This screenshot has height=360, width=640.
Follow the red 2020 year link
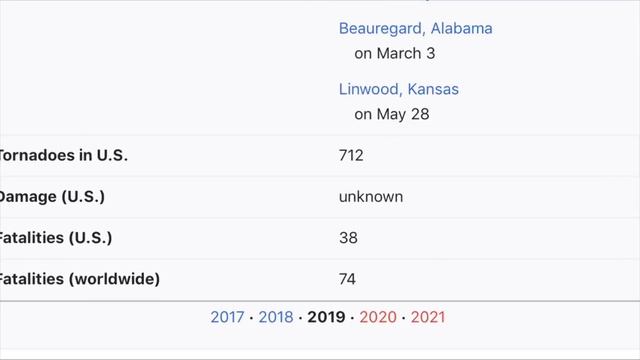[x=378, y=317]
